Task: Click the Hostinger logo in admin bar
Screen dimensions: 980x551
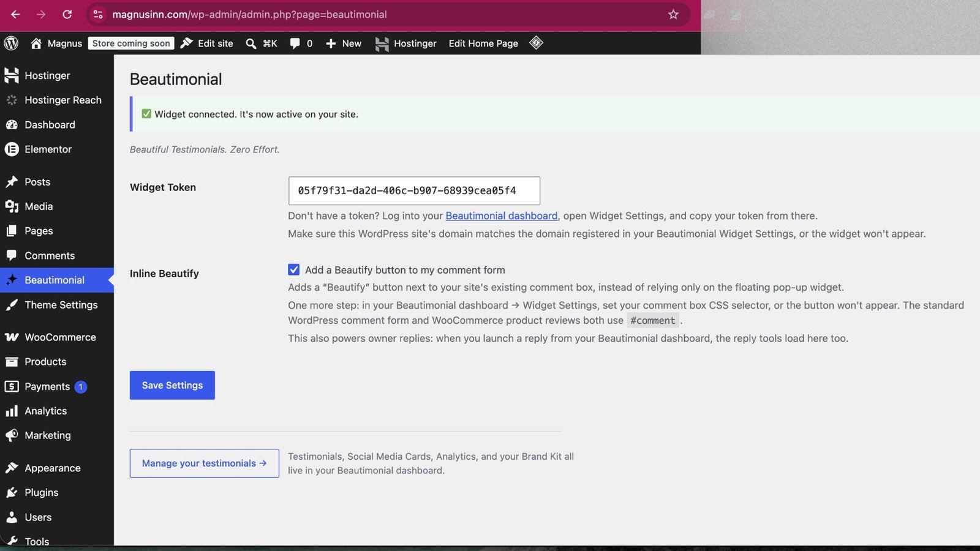Action: tap(382, 43)
